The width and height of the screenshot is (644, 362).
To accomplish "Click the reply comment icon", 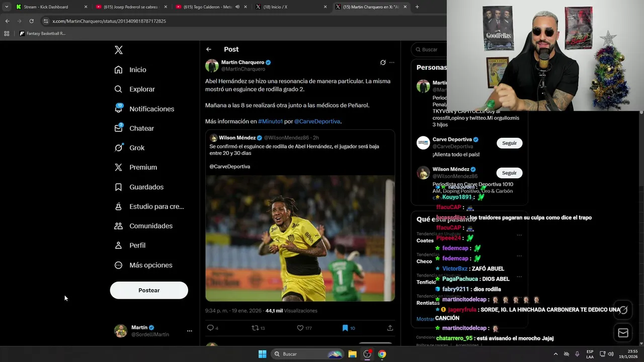I will click(x=210, y=328).
